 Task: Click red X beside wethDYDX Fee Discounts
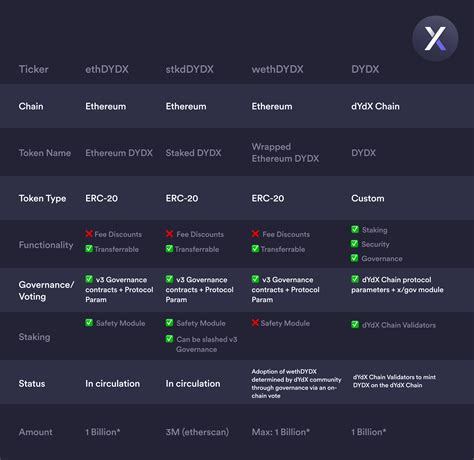[255, 234]
